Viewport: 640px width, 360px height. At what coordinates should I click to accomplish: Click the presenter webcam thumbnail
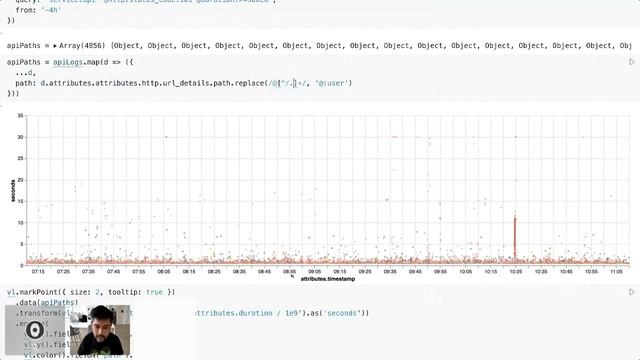100,330
